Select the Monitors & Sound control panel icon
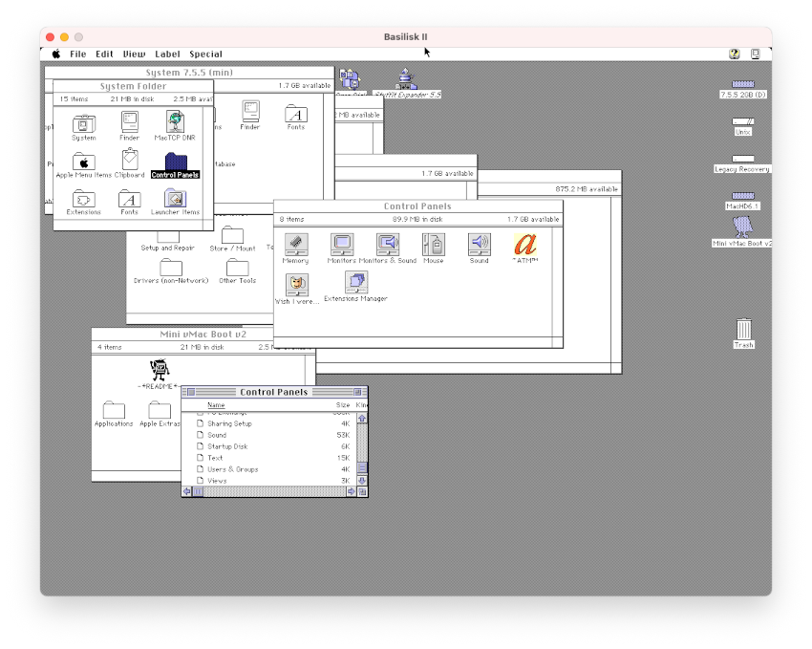The width and height of the screenshot is (812, 649). point(387,245)
